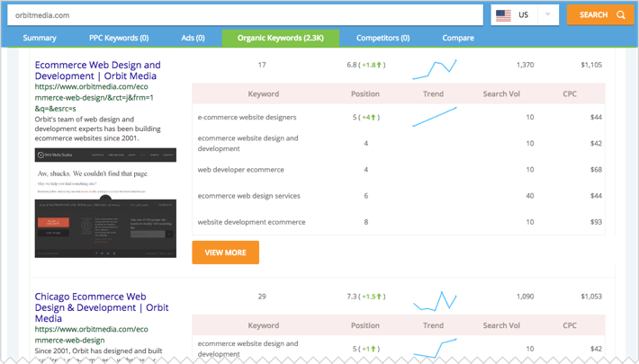The image size is (639, 364).
Task: Click search volume value 1,090
Action: [525, 297]
